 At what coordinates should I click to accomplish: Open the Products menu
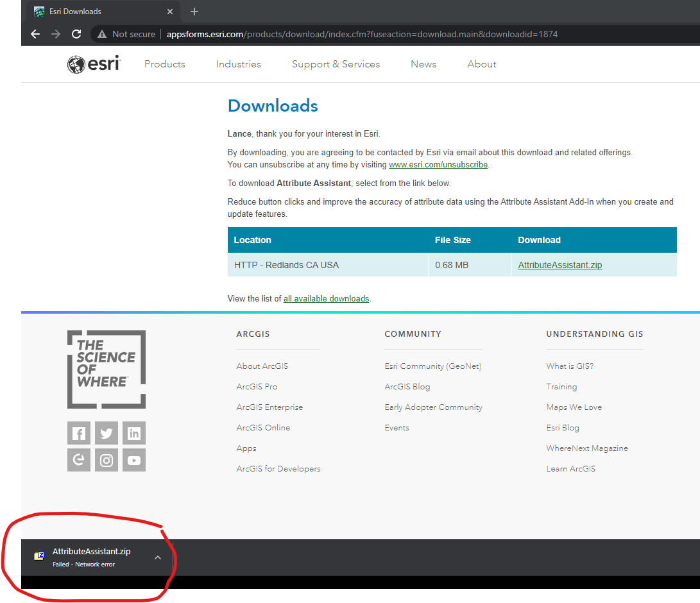pyautogui.click(x=165, y=64)
